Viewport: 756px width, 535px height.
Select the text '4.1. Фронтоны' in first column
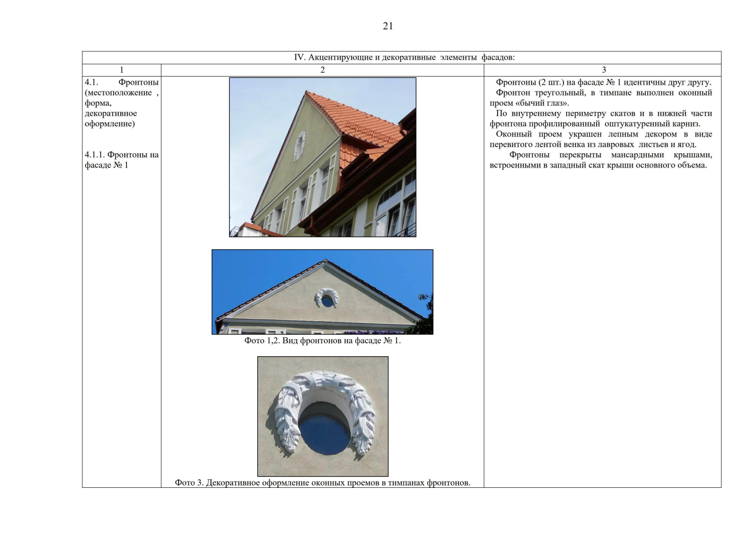tap(122, 82)
